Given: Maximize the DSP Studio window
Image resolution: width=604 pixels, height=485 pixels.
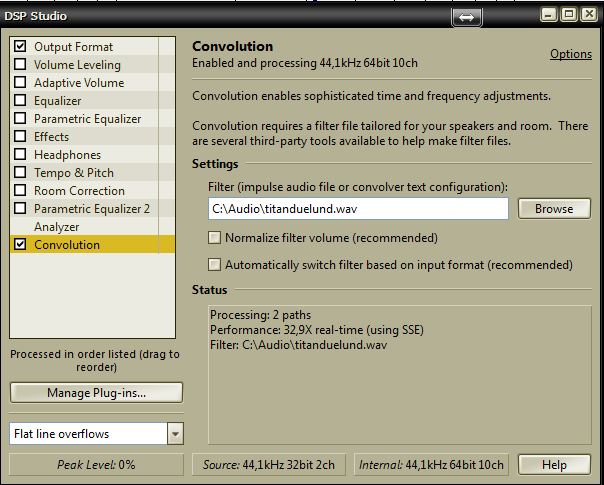Looking at the screenshot, I should click(569, 15).
